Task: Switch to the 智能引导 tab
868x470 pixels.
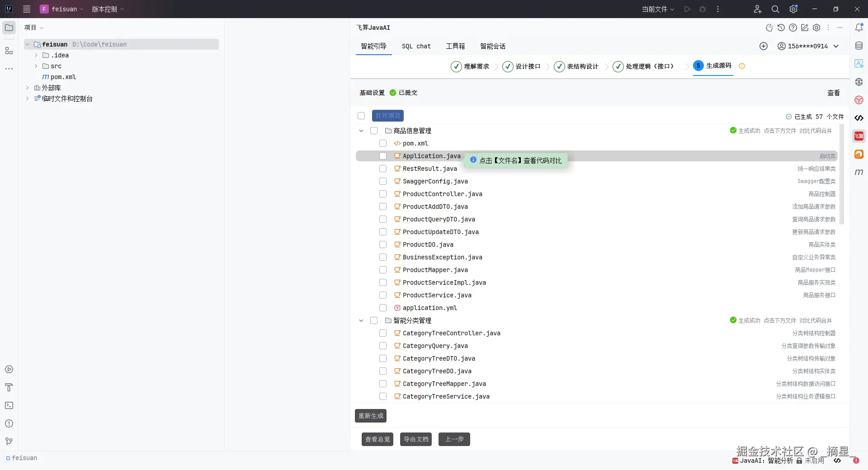Action: tap(373, 46)
